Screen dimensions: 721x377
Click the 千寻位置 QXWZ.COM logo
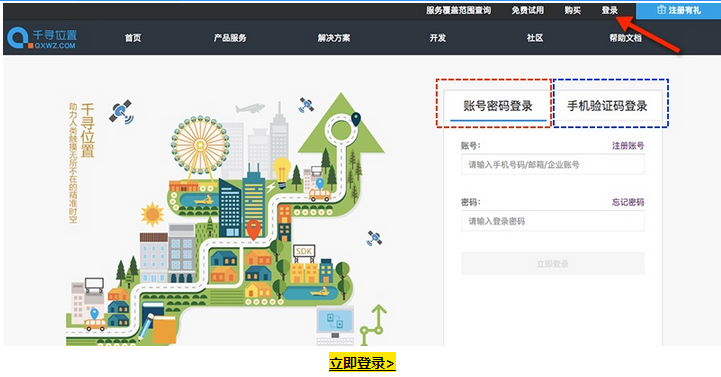[42, 38]
